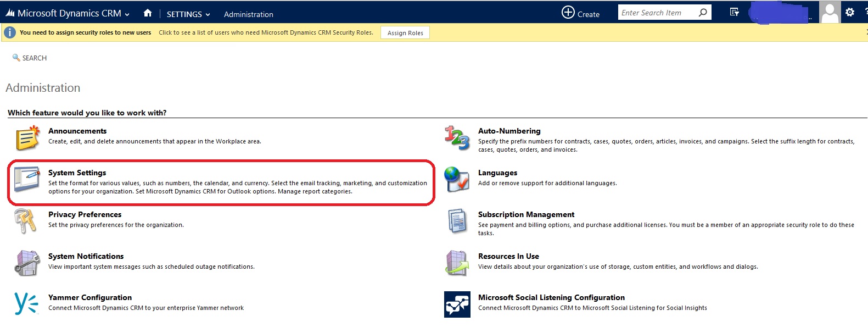
Task: Click the Create button
Action: click(580, 13)
